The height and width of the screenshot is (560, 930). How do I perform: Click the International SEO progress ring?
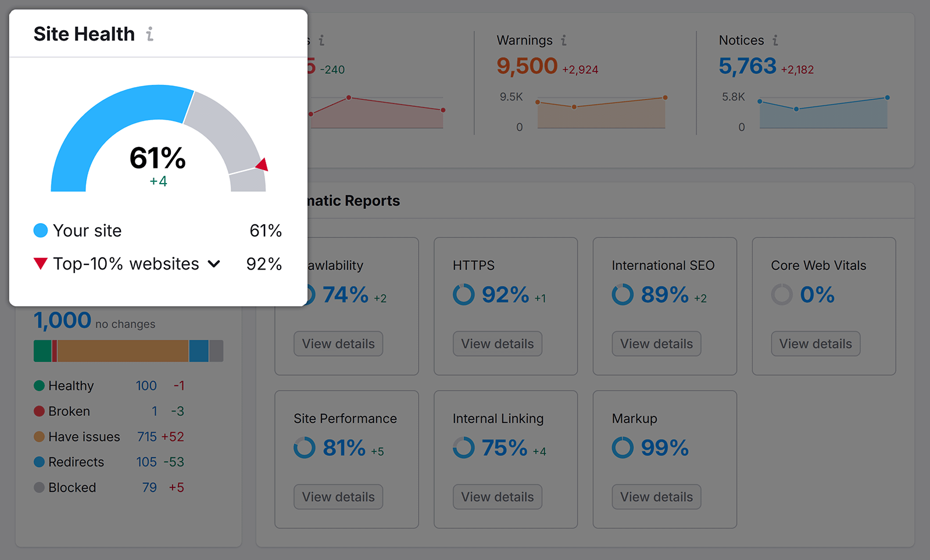[622, 295]
